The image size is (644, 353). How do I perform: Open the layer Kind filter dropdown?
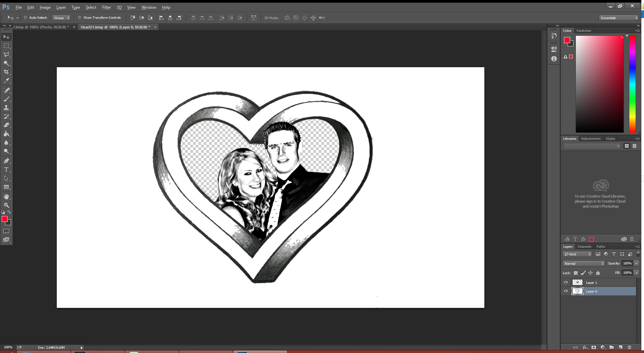coord(578,254)
